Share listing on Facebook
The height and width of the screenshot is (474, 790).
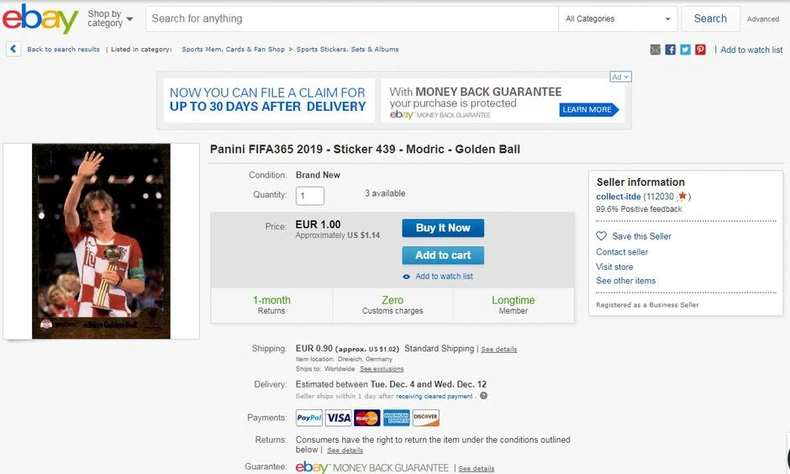point(670,49)
